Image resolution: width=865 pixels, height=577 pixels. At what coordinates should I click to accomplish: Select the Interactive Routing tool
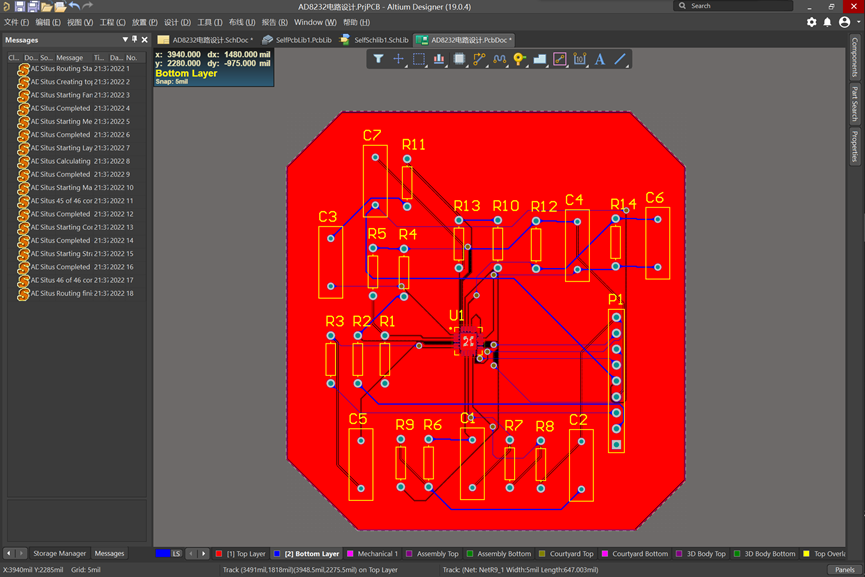coord(479,59)
